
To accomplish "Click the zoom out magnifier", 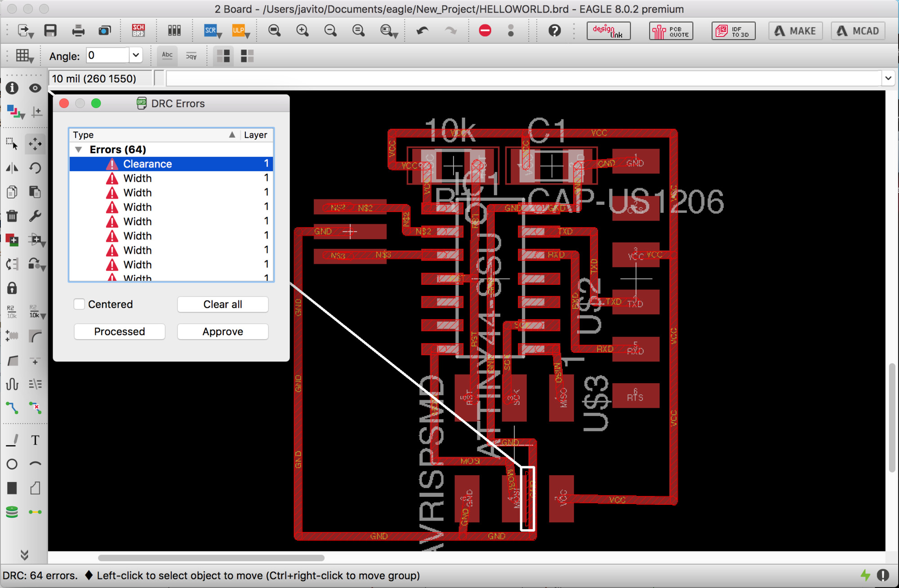I will pos(331,31).
